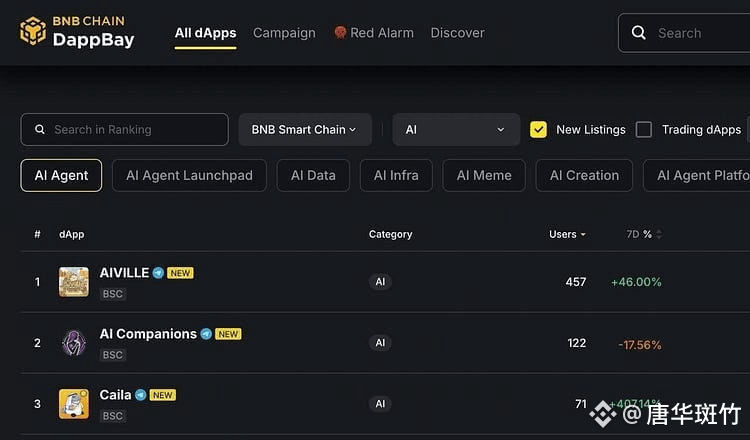750x440 pixels.
Task: Open the Caila dApp link
Action: pos(115,395)
